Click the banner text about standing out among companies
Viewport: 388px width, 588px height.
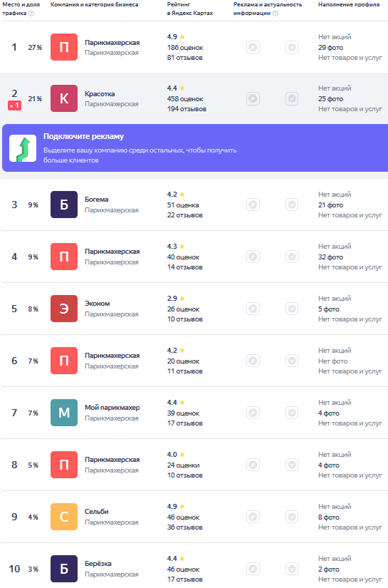tap(140, 155)
